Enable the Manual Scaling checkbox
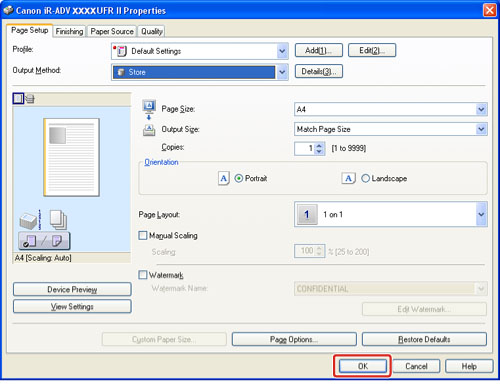500x385 pixels. [143, 236]
